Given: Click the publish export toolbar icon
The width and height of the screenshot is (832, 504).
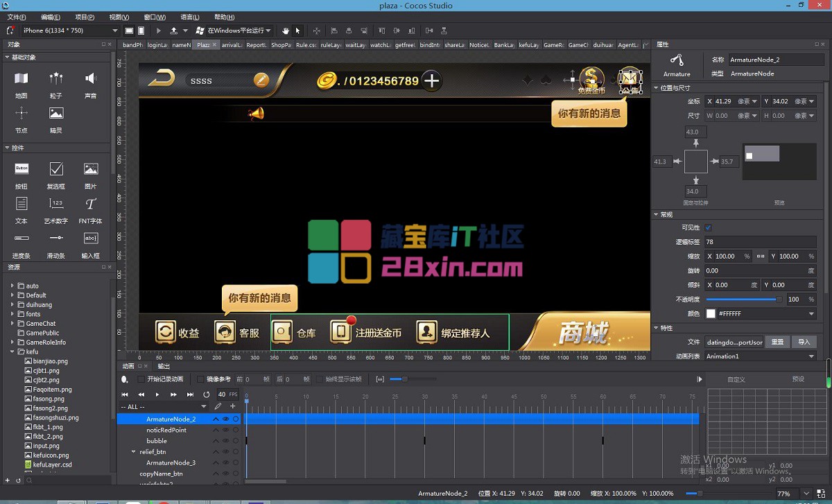Looking at the screenshot, I should [173, 31].
